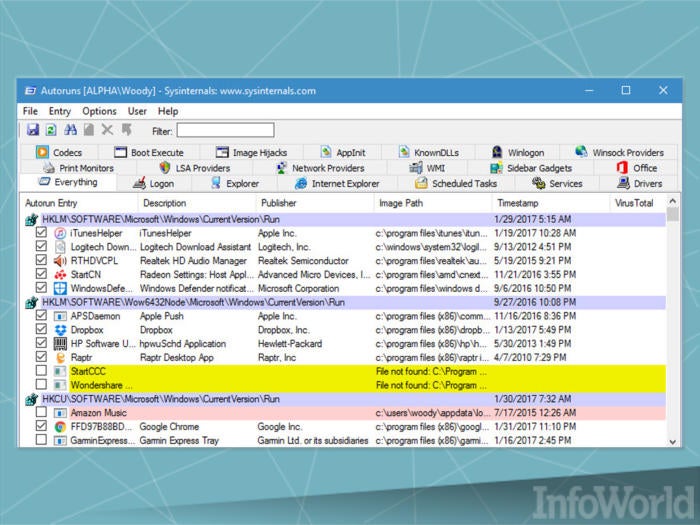
Task: Enable the StartCCC checkbox
Action: [x=41, y=371]
